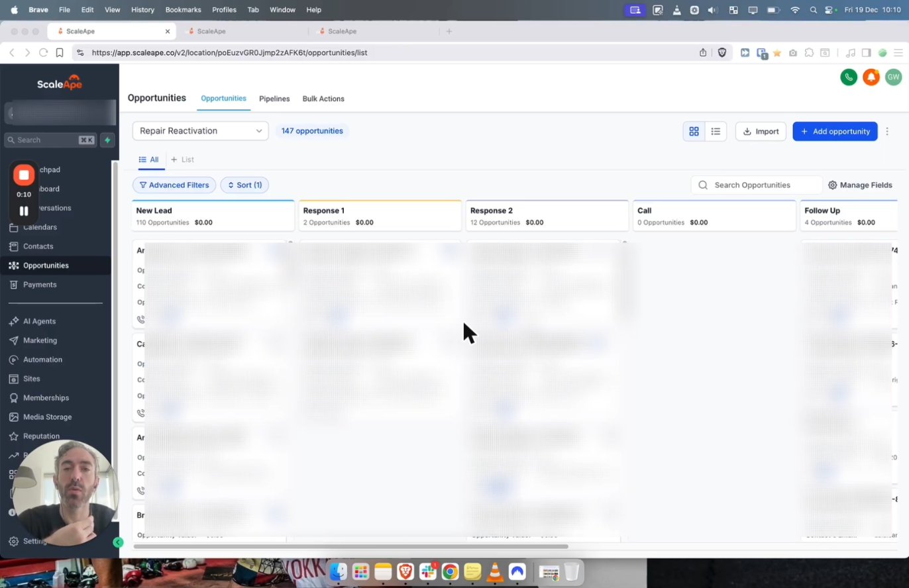Open the GW profile avatar

pyautogui.click(x=893, y=77)
